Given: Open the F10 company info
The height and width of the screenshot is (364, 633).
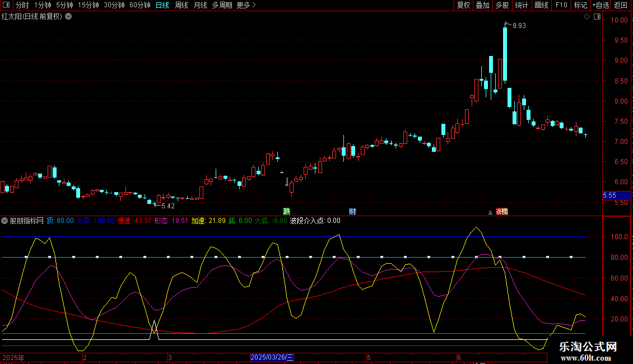Looking at the screenshot, I should coord(561,5).
